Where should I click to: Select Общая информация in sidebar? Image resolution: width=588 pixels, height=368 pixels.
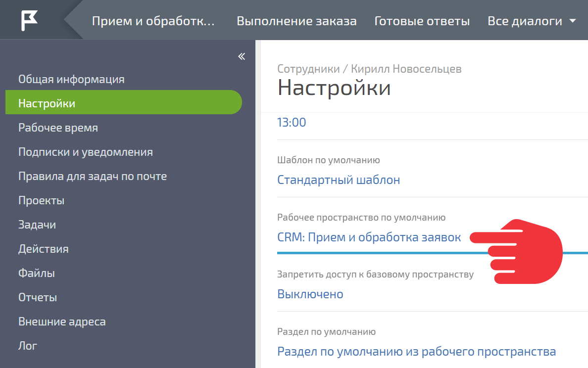[x=71, y=79]
